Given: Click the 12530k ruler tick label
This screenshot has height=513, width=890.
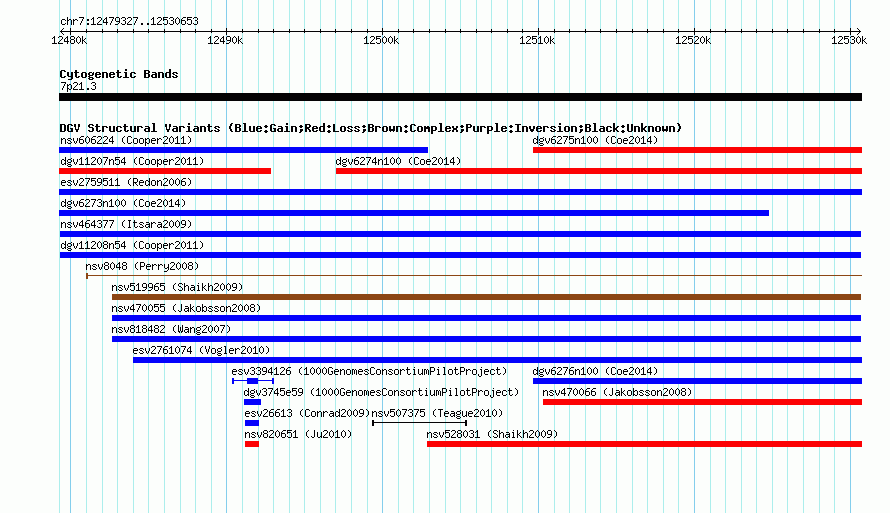Looking at the screenshot, I should coord(849,40).
